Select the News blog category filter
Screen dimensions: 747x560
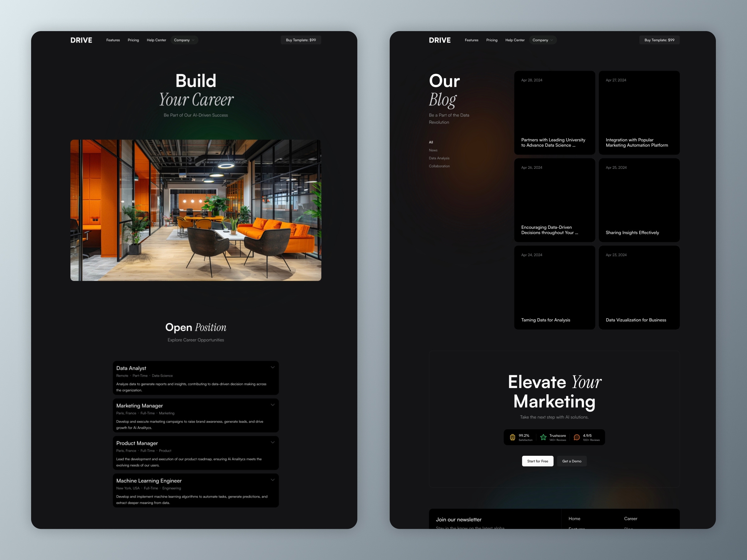click(x=432, y=150)
